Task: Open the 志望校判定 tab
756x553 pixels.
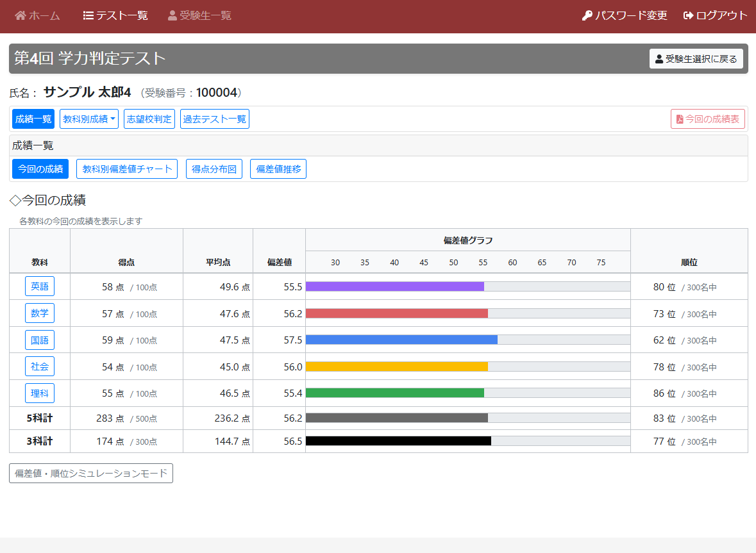Action: click(x=149, y=119)
